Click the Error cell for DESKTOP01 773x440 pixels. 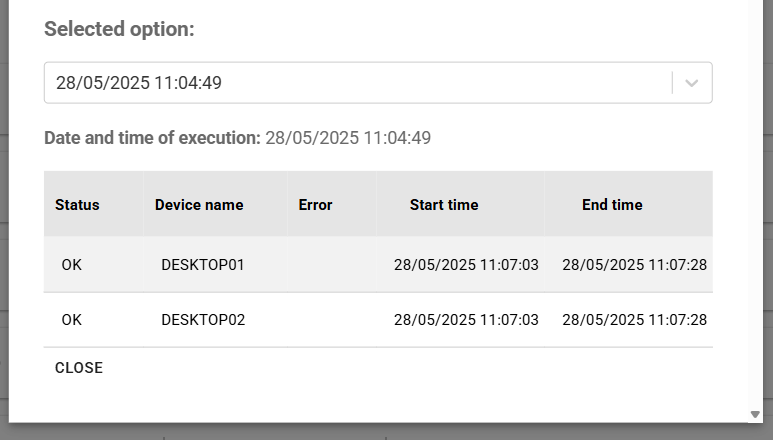331,265
